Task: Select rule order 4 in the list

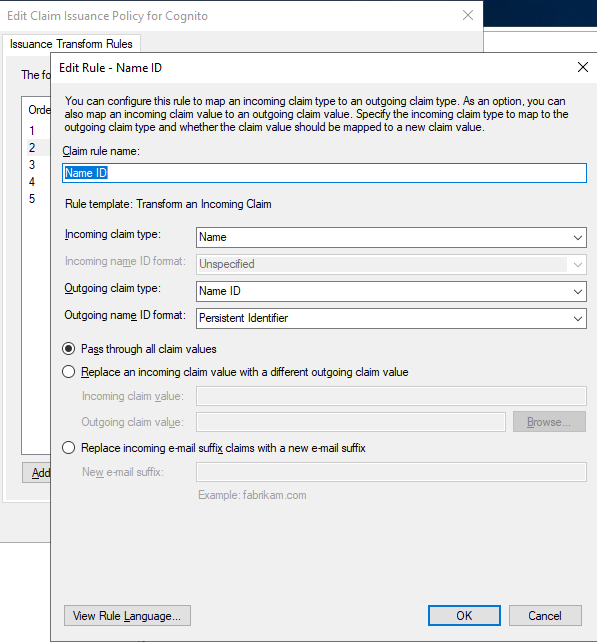Action: click(x=32, y=182)
